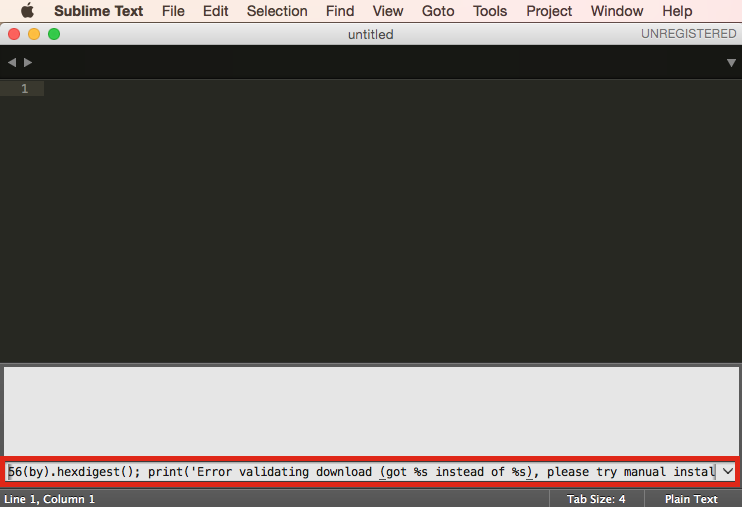This screenshot has height=507, width=742.
Task: Maximize the window with the green button
Action: pyautogui.click(x=54, y=34)
